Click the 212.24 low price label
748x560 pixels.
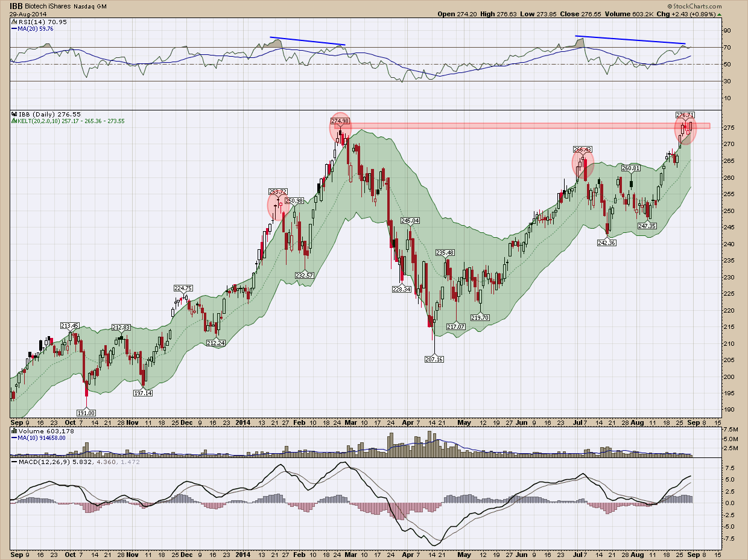215,343
